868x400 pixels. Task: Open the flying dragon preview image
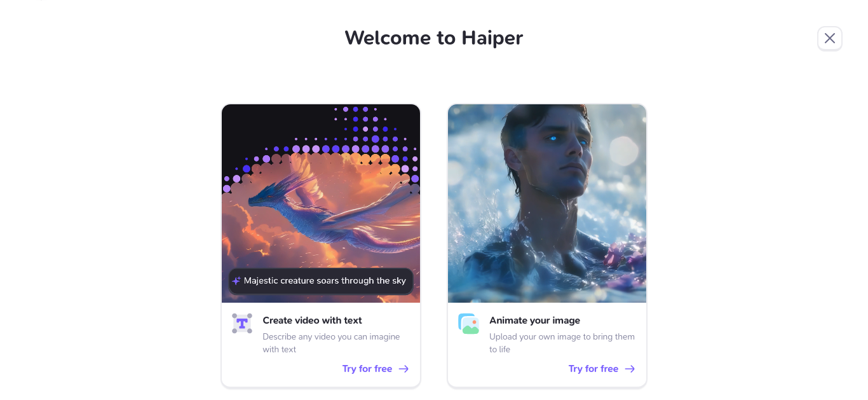click(x=321, y=203)
